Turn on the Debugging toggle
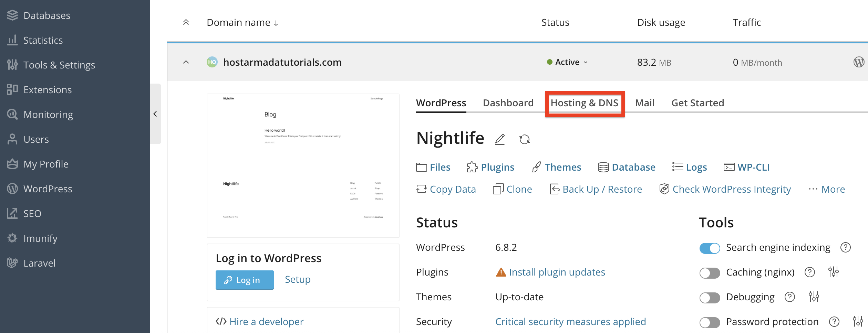The width and height of the screenshot is (868, 333). (x=709, y=297)
